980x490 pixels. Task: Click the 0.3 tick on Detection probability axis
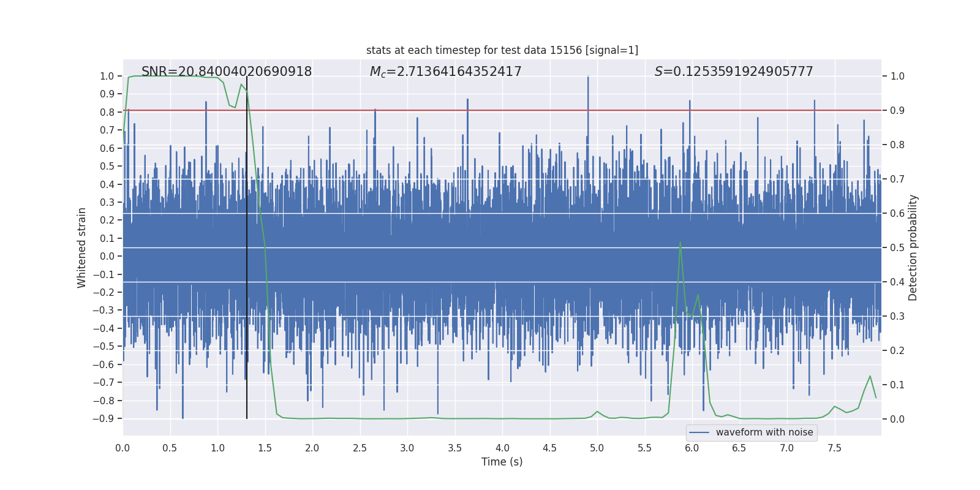pos(897,317)
